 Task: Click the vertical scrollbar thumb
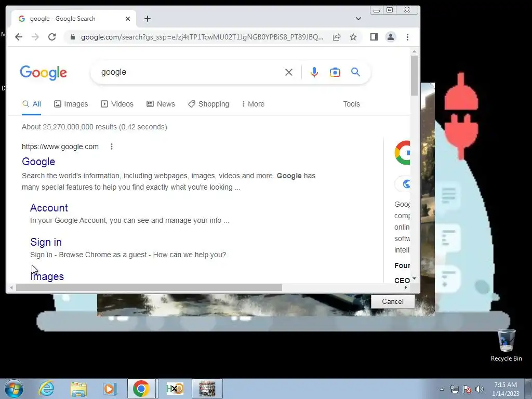pyautogui.click(x=414, y=75)
